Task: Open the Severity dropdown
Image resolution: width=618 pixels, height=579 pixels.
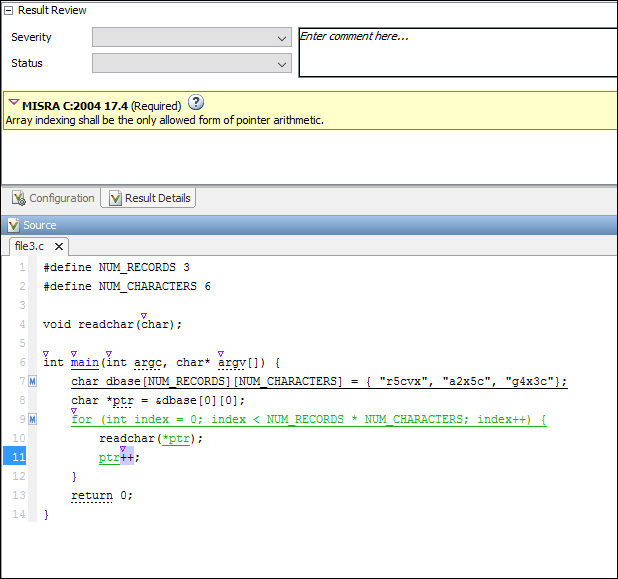Action: click(192, 37)
